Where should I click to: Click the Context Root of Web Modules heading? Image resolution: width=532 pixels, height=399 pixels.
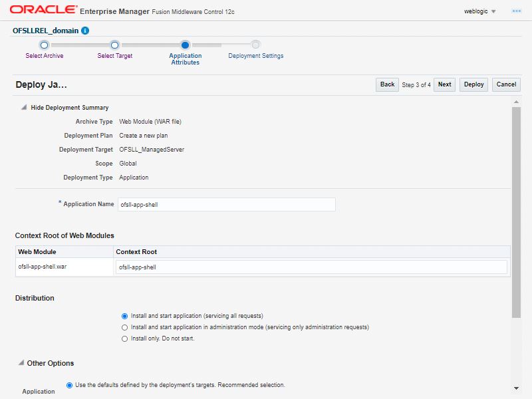pyautogui.click(x=65, y=235)
